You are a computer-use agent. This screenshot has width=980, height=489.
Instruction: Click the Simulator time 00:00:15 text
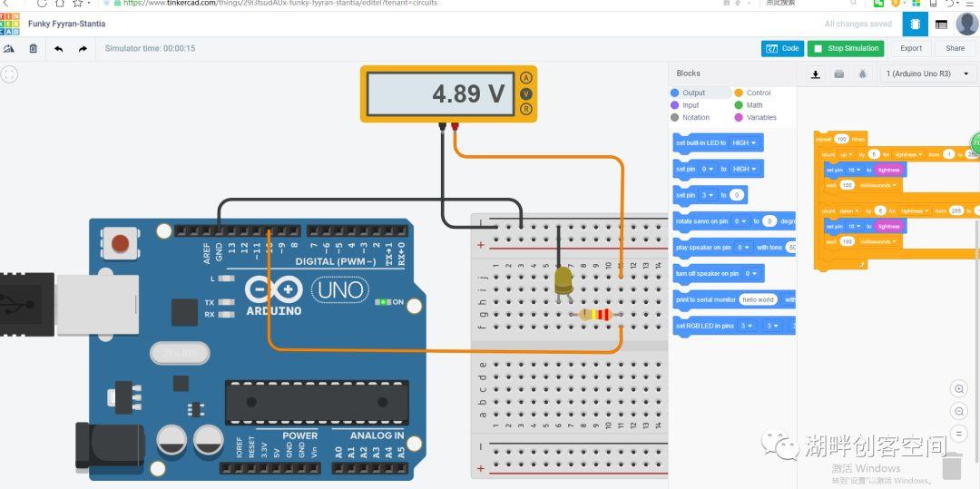pyautogui.click(x=150, y=48)
